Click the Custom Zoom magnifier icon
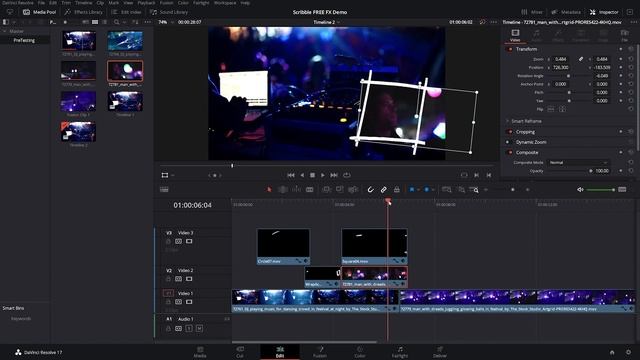Viewport: 640px width, 360px height. point(474,189)
